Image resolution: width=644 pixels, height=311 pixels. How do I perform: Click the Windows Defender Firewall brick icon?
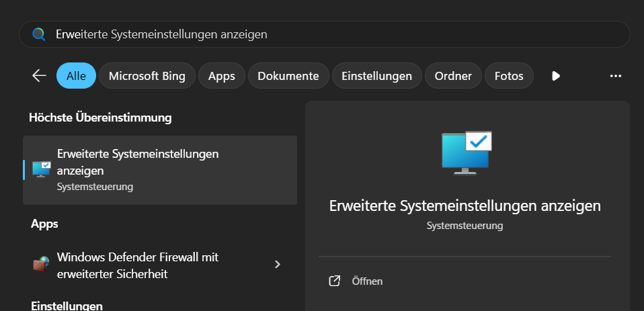(x=41, y=265)
